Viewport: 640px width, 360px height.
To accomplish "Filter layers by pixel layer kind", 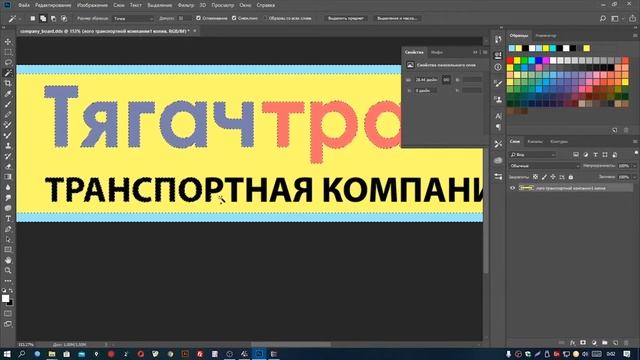I will pyautogui.click(x=576, y=155).
